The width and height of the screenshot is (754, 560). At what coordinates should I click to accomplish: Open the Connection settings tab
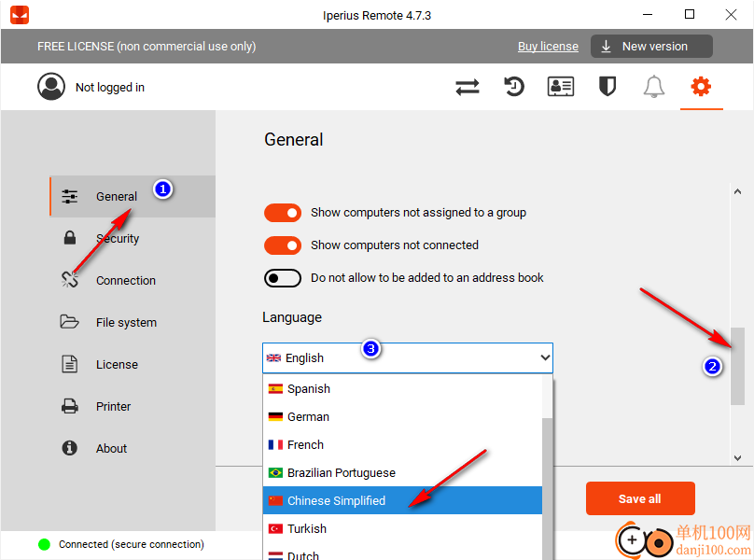click(133, 280)
